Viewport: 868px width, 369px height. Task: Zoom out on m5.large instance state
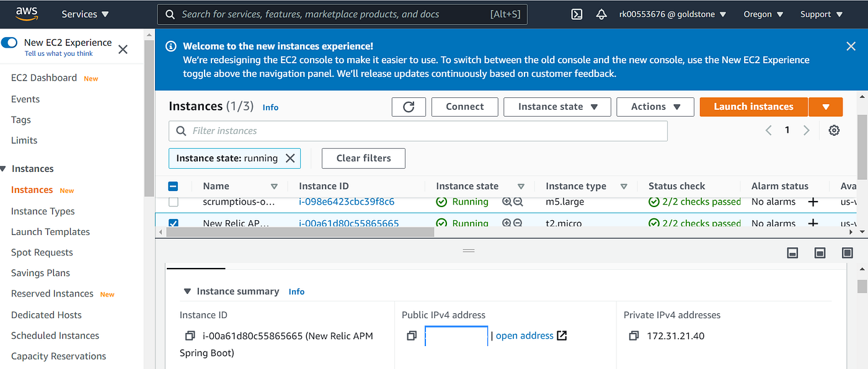[518, 202]
